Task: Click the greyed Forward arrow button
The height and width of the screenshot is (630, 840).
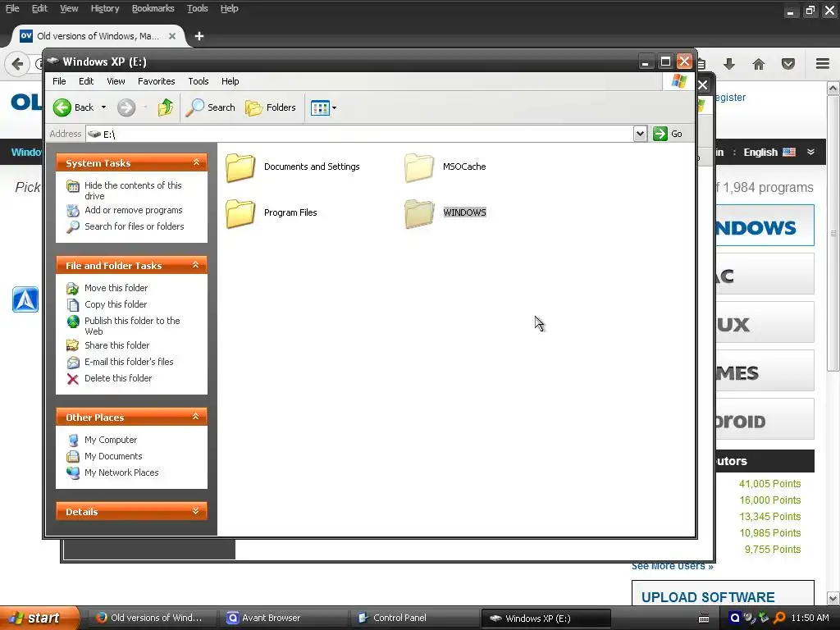Action: [126, 107]
